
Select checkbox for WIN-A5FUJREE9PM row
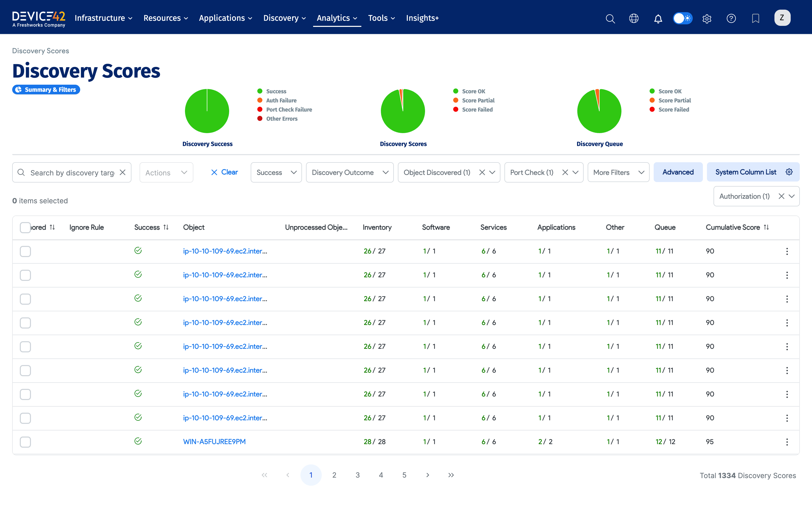(x=25, y=442)
